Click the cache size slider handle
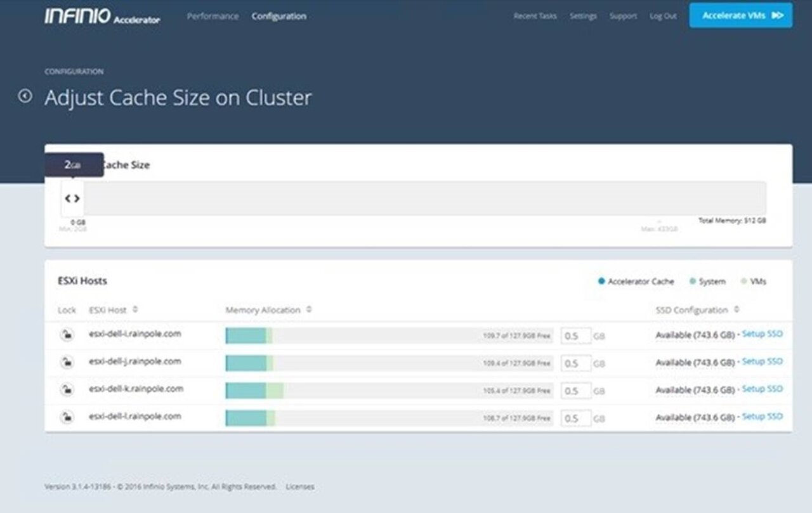 72,198
